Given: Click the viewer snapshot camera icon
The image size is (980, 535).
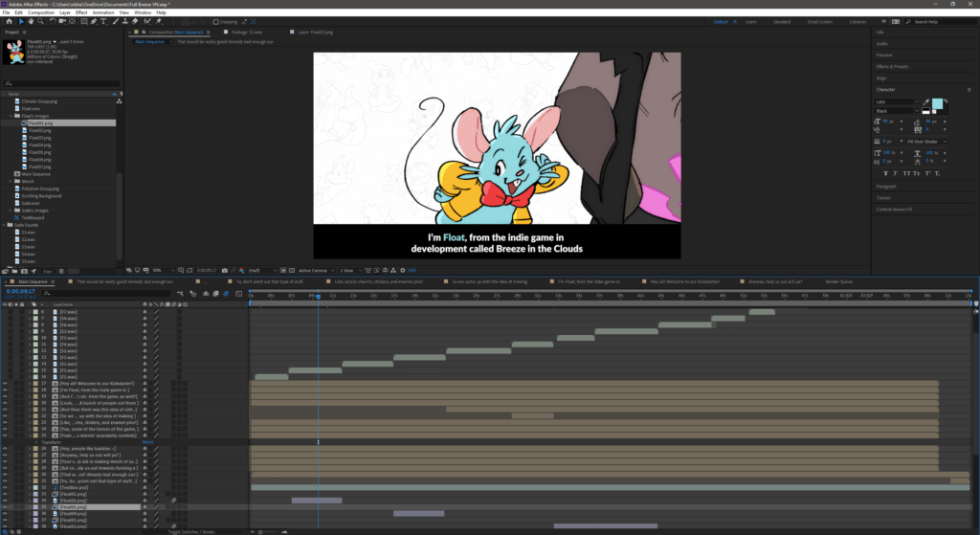Looking at the screenshot, I should [x=224, y=271].
